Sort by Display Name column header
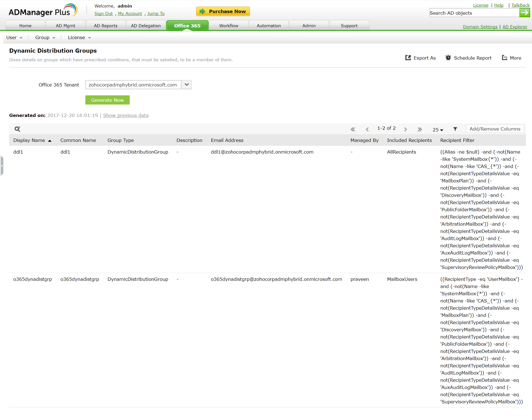The width and height of the screenshot is (532, 420). tap(29, 140)
